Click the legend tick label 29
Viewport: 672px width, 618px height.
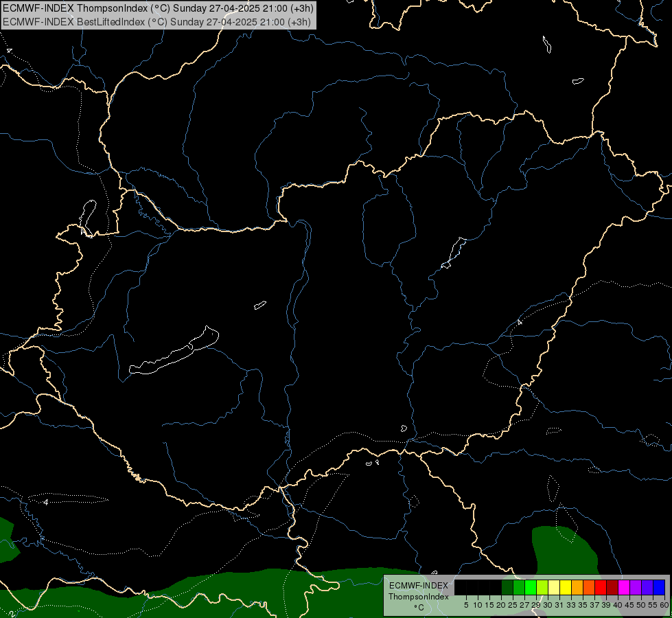coord(536,605)
